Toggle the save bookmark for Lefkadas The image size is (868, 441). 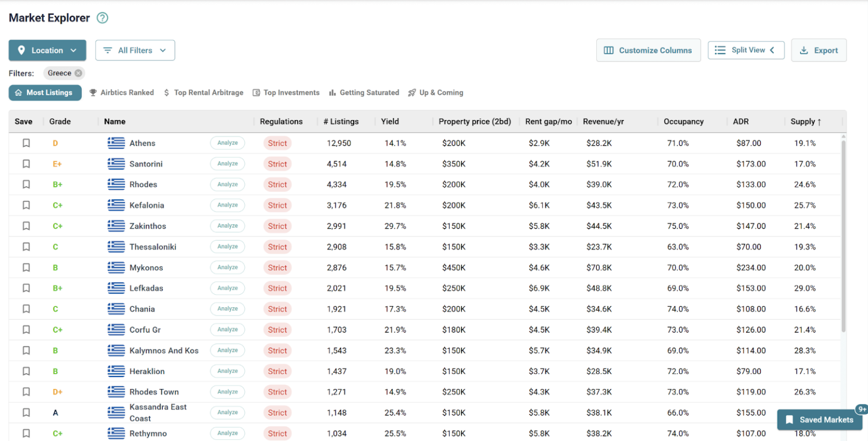point(26,288)
